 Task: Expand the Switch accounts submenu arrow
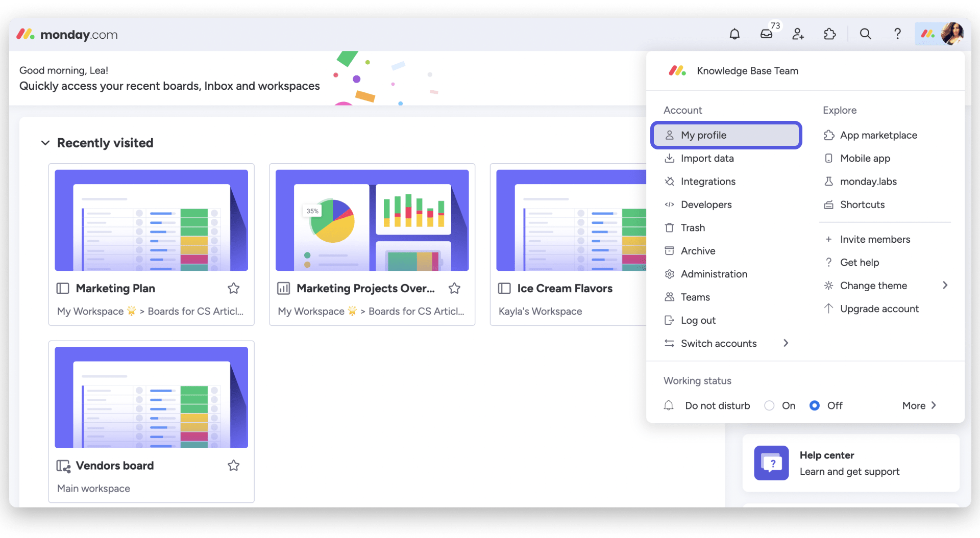786,344
